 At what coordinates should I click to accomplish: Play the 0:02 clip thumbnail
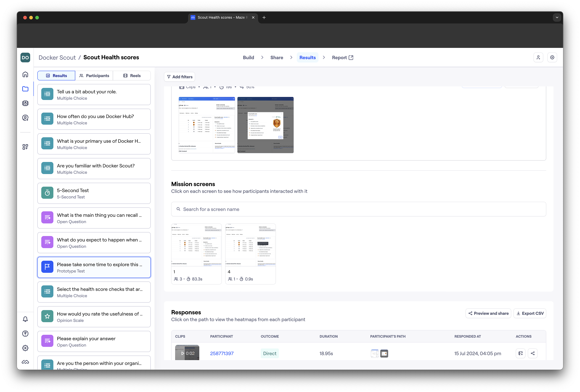(x=187, y=353)
